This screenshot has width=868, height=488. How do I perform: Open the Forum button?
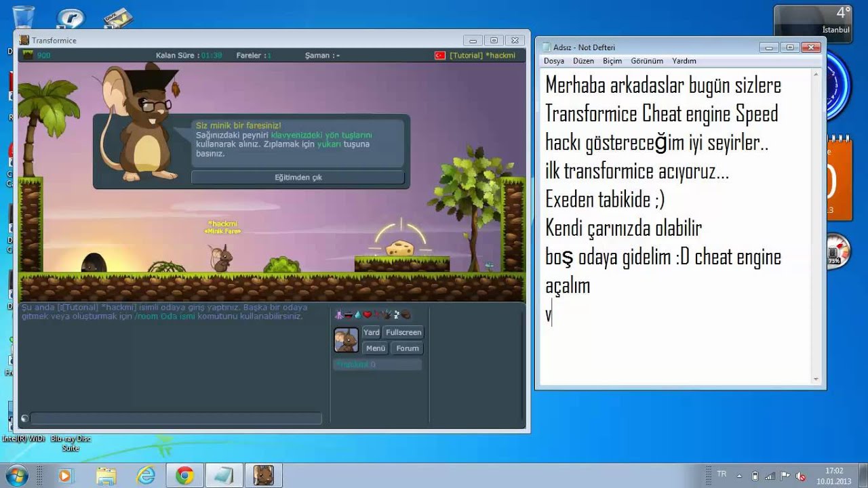point(408,348)
